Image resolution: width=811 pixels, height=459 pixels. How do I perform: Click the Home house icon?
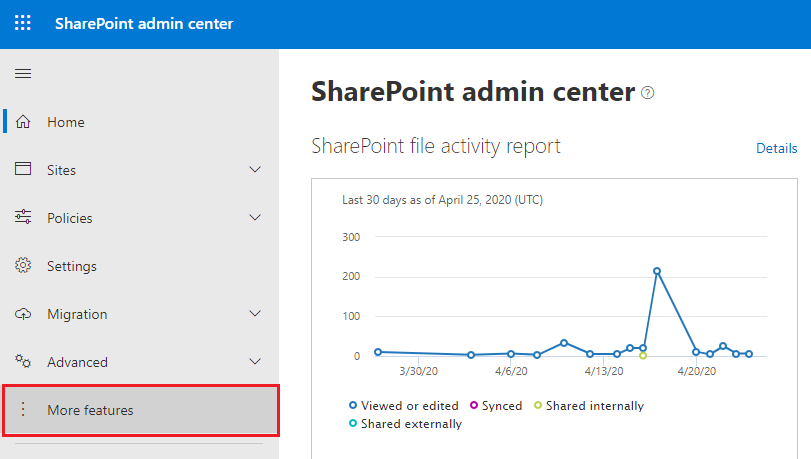[23, 122]
